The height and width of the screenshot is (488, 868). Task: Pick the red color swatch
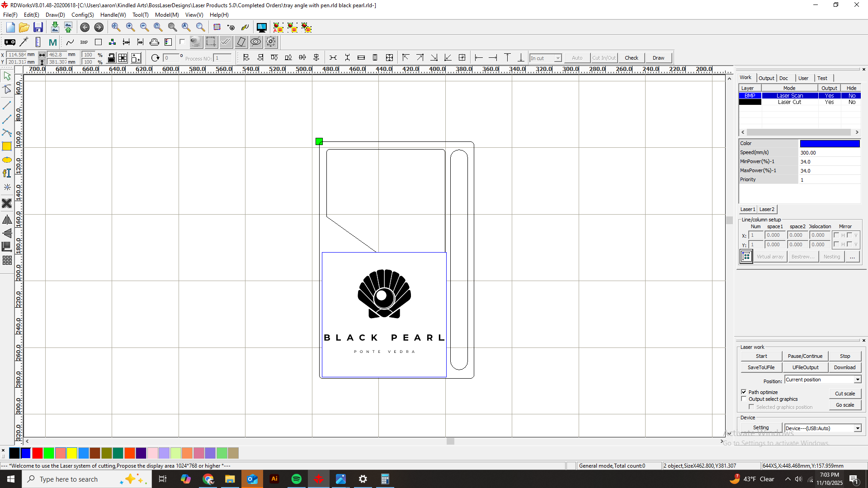[38, 453]
